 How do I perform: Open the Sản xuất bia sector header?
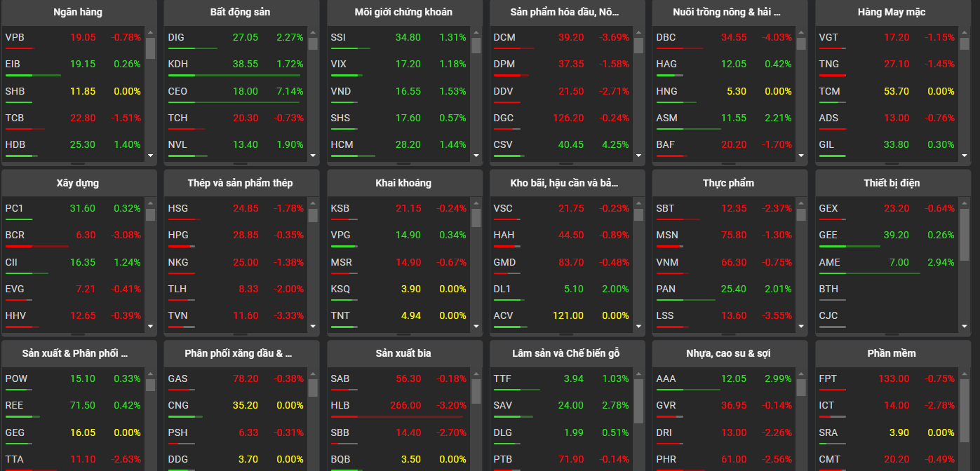403,353
